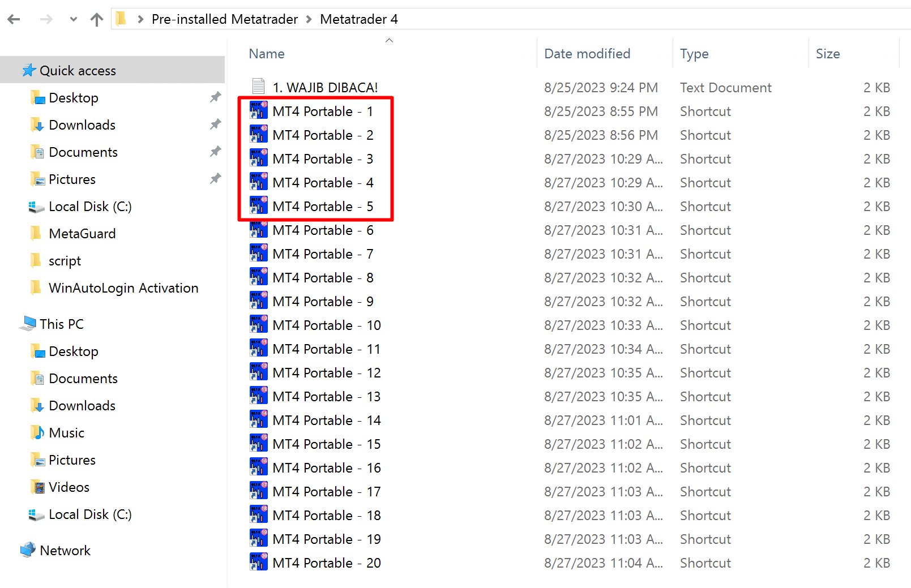Open Desktop under Quick access
The image size is (911, 588).
(x=74, y=98)
